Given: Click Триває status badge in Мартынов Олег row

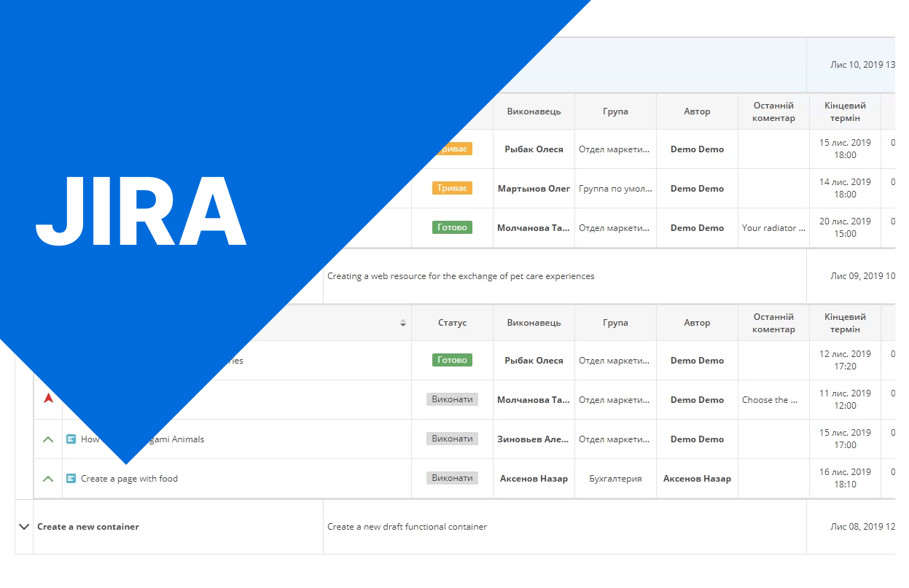Looking at the screenshot, I should [x=453, y=188].
